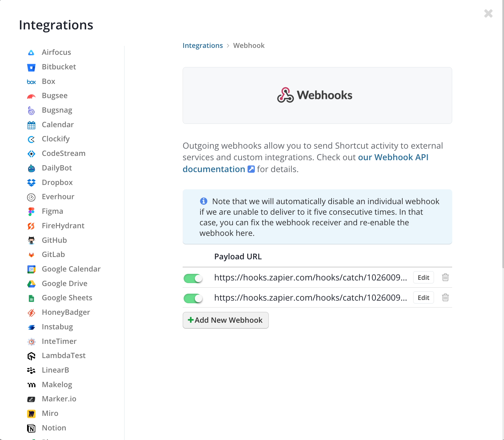
Task: Click the Dropbox logo icon
Action: (31, 183)
